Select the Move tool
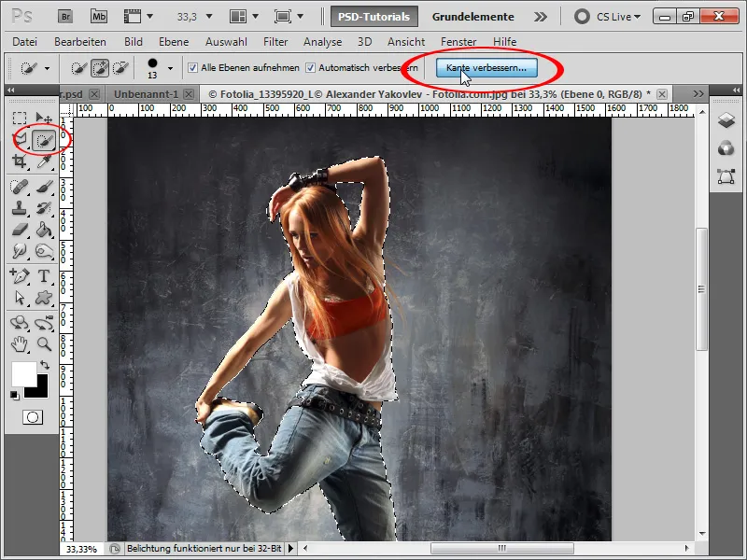 (x=44, y=119)
